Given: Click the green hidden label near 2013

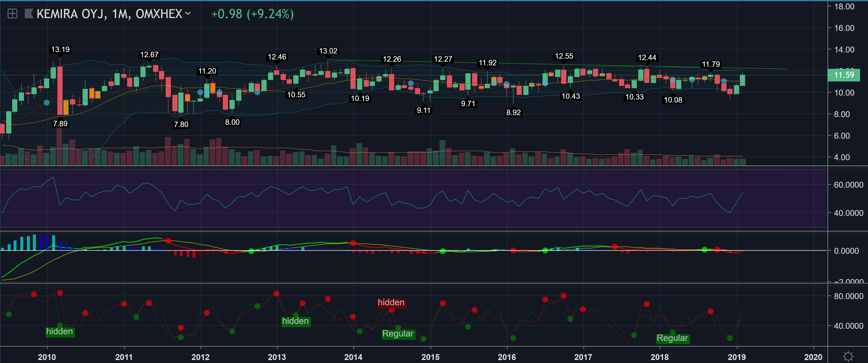Looking at the screenshot, I should tap(296, 321).
